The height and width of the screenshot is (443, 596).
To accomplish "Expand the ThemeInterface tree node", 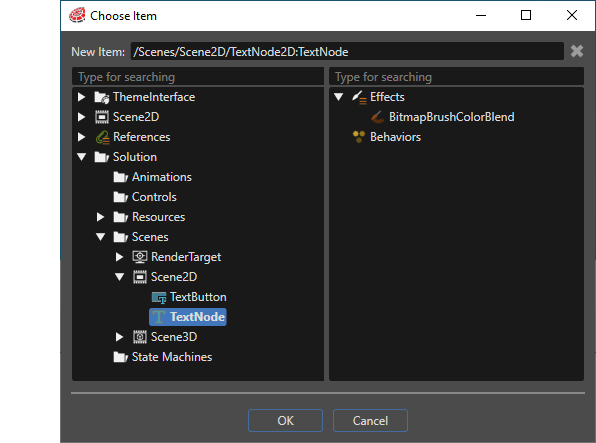I will (81, 97).
